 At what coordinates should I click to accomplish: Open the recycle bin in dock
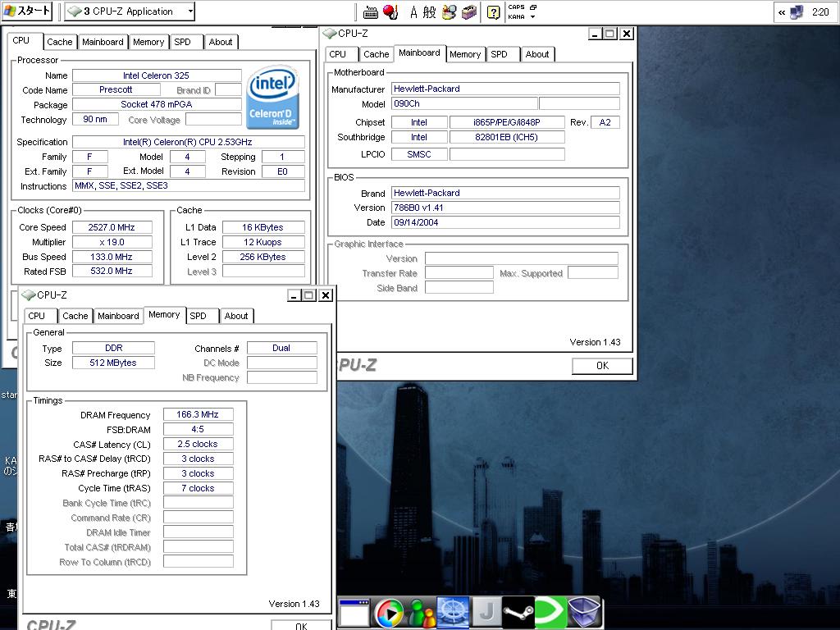coord(583,612)
